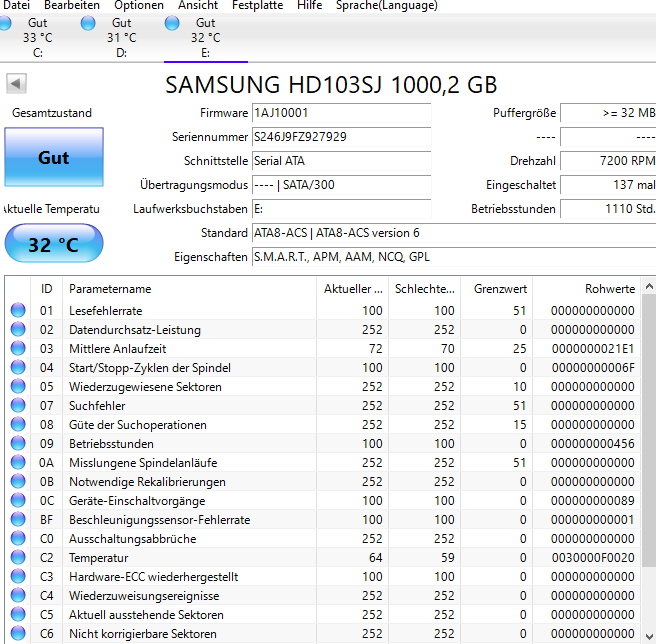Viewport: 656px width, 644px height.
Task: Click status orb for Güte der Suchoperationen
Action: point(18,424)
